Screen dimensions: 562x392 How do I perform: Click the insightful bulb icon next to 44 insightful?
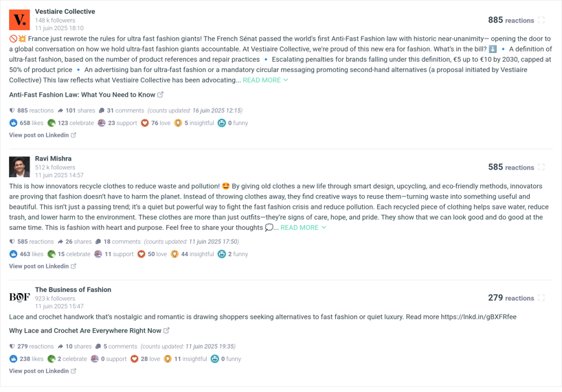pyautogui.click(x=175, y=254)
